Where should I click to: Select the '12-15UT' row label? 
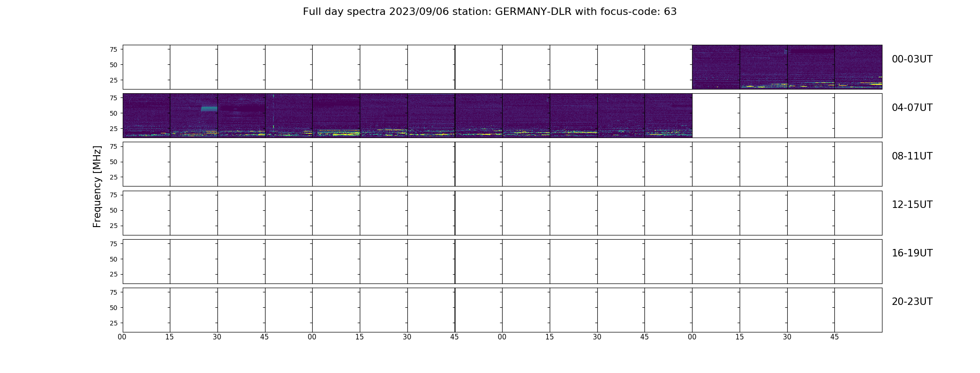click(x=912, y=205)
